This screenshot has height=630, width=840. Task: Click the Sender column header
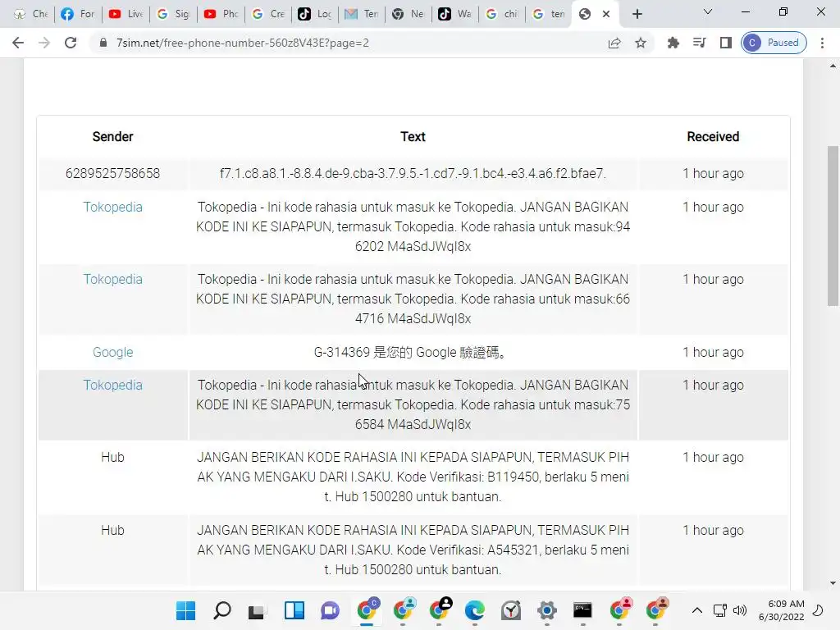pos(112,137)
